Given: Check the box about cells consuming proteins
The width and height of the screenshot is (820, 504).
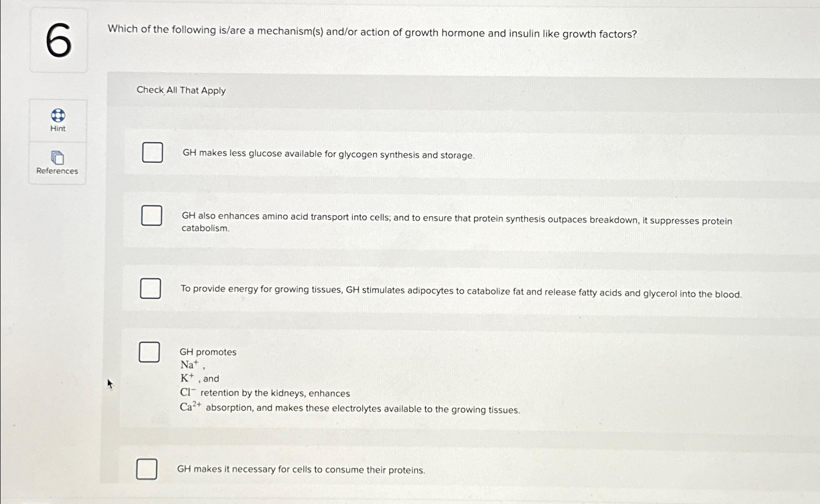Looking at the screenshot, I should [x=146, y=469].
